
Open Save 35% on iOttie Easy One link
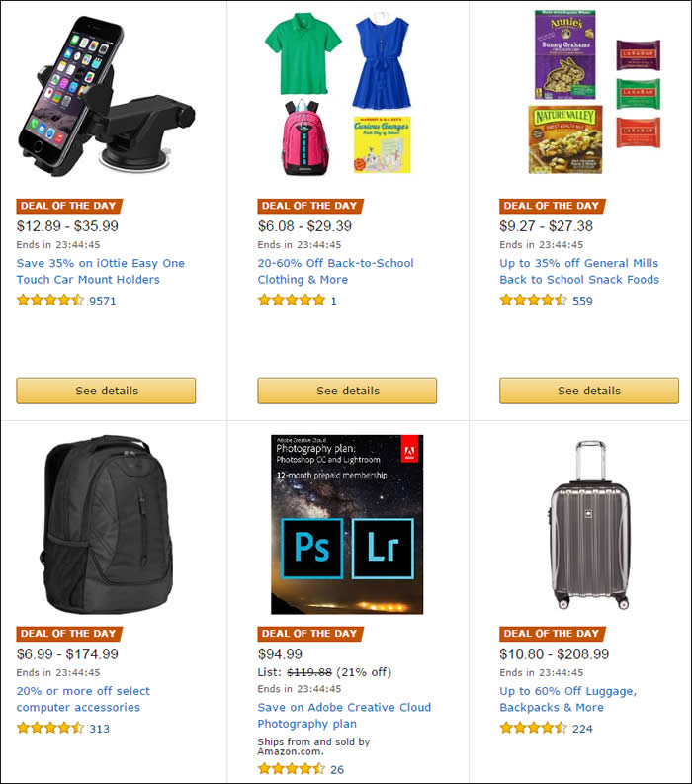[101, 271]
